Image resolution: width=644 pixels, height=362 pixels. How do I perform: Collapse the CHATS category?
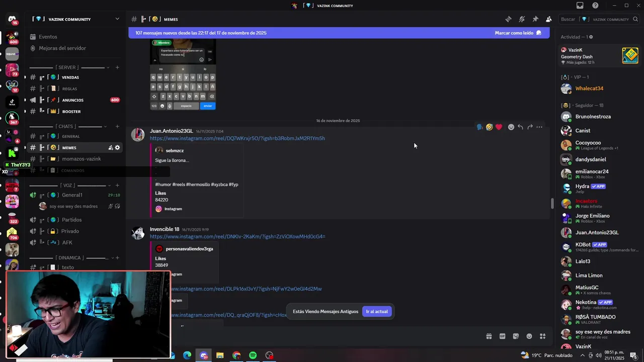tap(66, 126)
